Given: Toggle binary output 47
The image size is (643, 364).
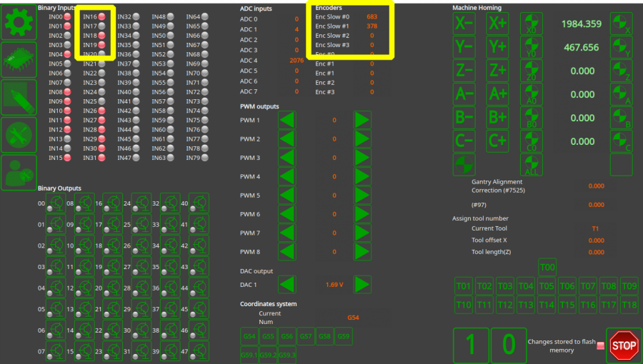Looking at the screenshot, I should (x=199, y=351).
